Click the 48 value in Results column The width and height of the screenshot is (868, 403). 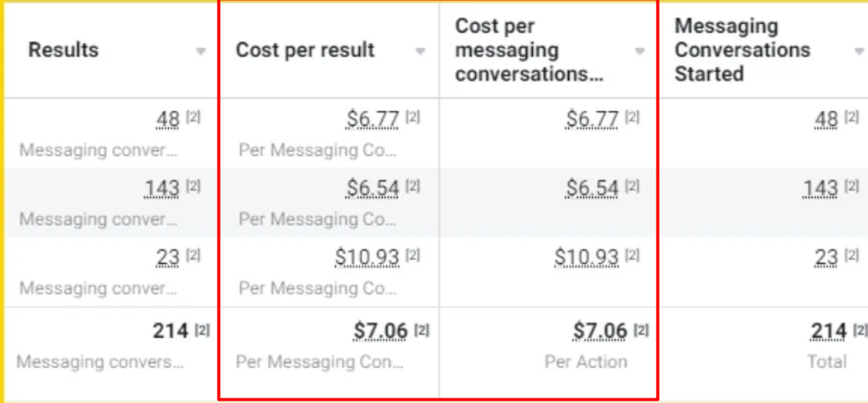(168, 119)
